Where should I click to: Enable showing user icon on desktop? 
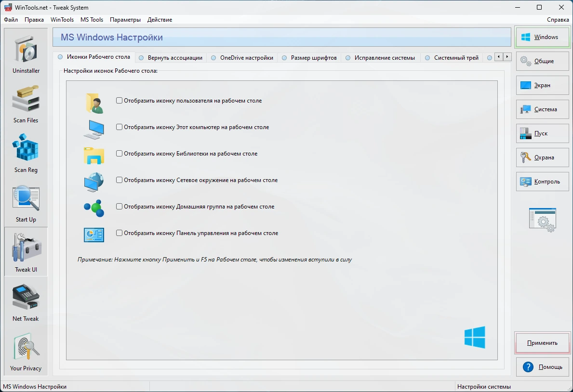[119, 101]
